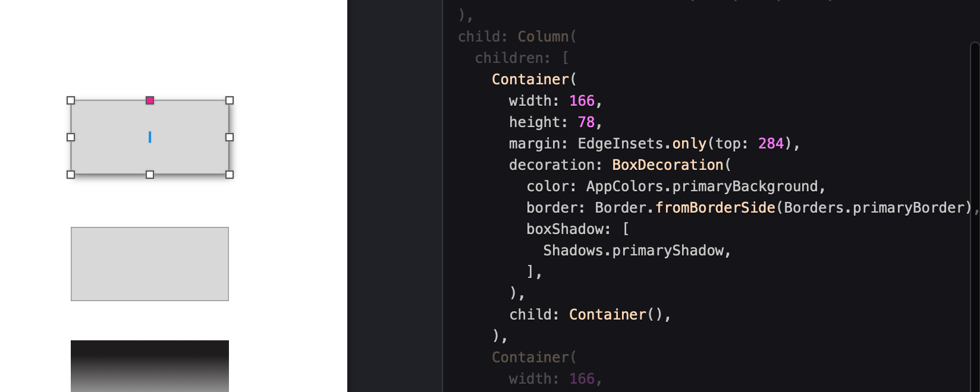The width and height of the screenshot is (980, 392).
Task: Click the width value 166 in highlighted Container
Action: click(x=582, y=101)
